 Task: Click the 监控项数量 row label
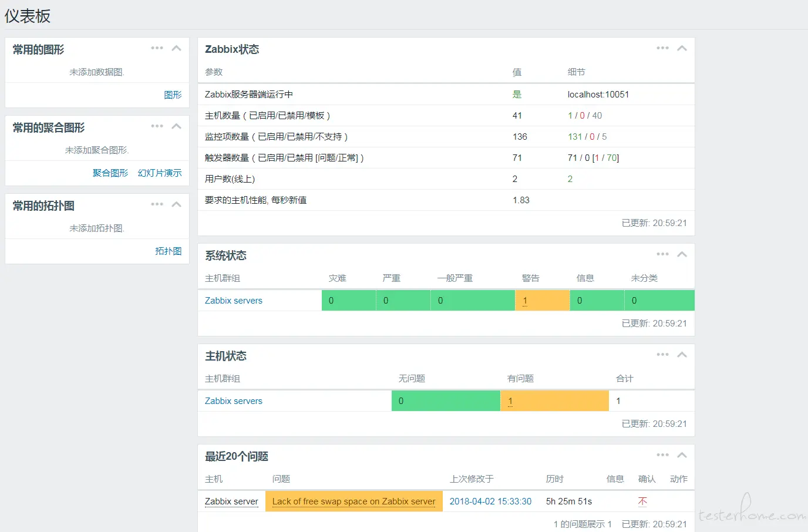click(276, 137)
